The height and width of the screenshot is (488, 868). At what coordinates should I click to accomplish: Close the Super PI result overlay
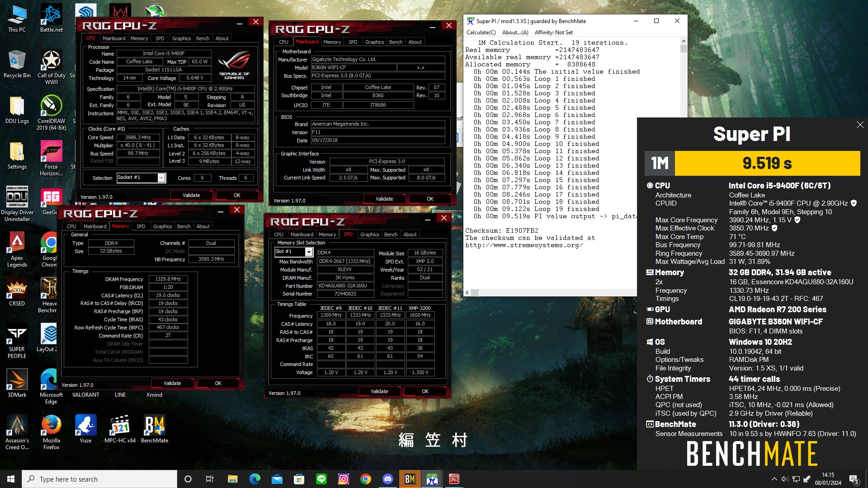pyautogui.click(x=860, y=125)
